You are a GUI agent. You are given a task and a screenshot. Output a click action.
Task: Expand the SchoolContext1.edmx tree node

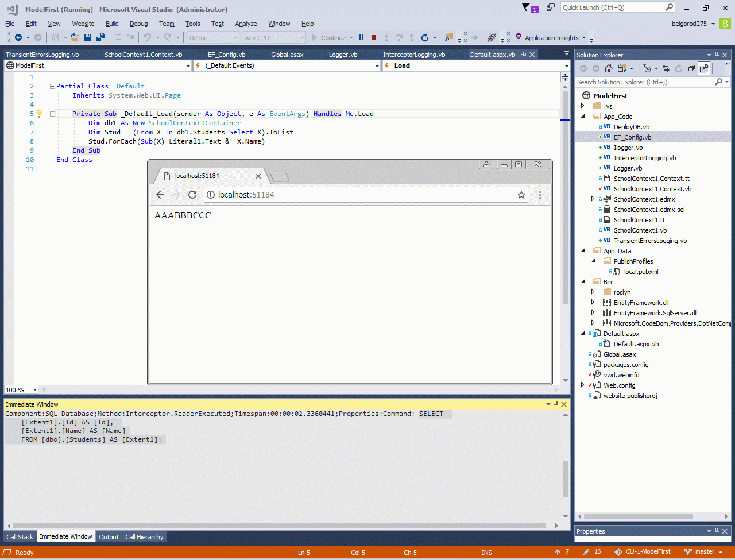tap(593, 199)
